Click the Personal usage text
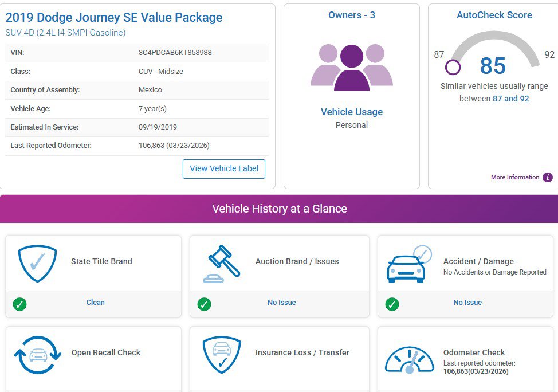 352,125
